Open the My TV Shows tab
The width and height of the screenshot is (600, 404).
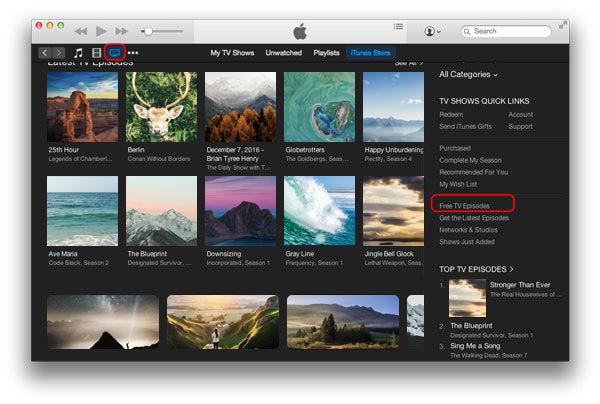coord(232,53)
